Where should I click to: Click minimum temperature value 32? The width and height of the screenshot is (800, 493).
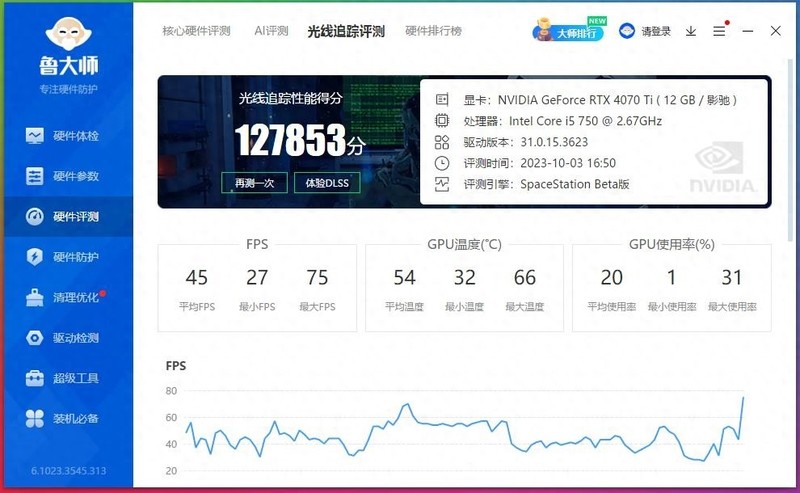464,278
